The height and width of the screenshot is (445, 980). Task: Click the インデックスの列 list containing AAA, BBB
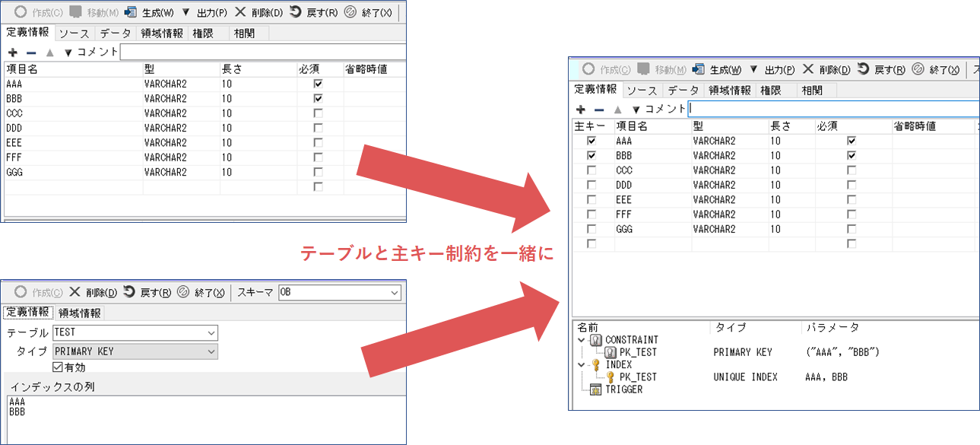[205, 419]
